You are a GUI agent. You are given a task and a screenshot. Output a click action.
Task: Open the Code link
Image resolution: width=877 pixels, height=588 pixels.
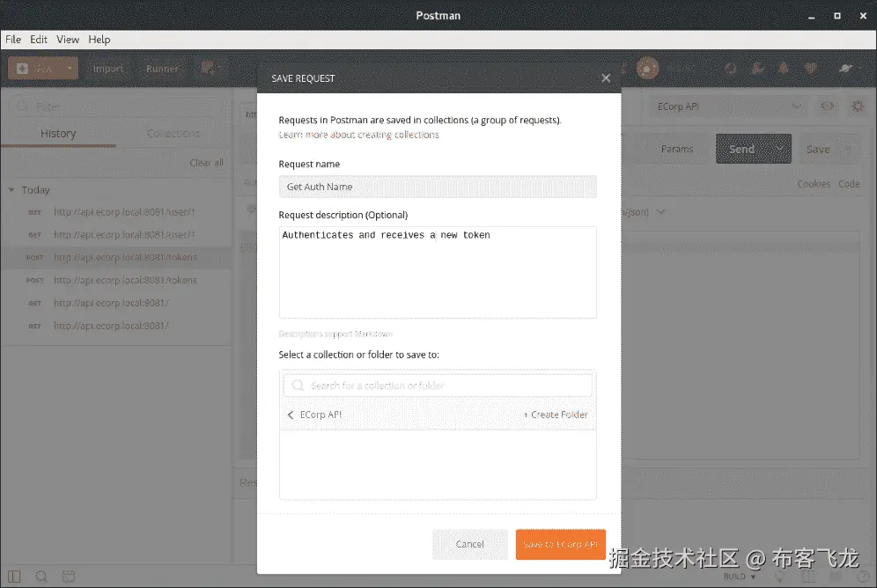click(849, 184)
